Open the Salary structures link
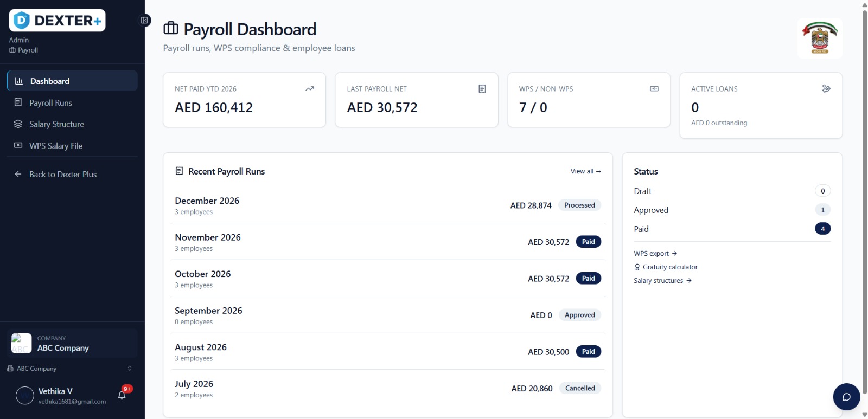868x419 pixels. tap(663, 281)
